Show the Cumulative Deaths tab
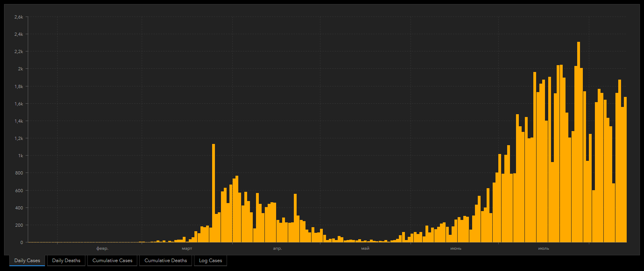Screen dimensions: 644x271 (165, 261)
